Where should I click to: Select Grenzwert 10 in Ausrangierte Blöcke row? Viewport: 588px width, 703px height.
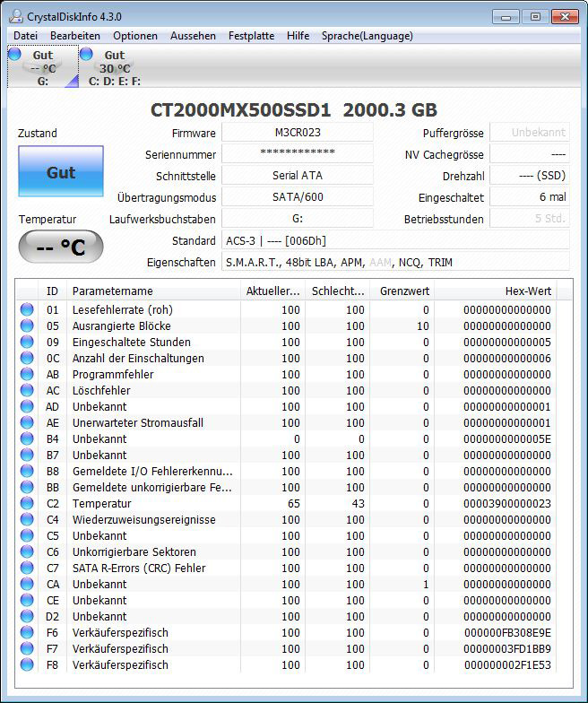tap(423, 326)
